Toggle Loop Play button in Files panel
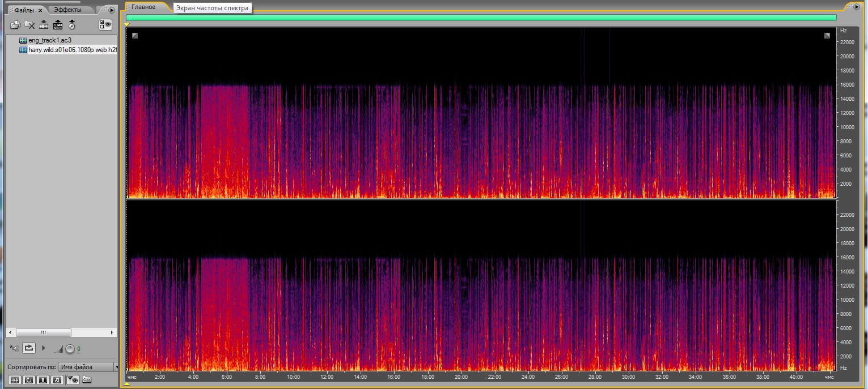The width and height of the screenshot is (868, 389). tap(29, 348)
